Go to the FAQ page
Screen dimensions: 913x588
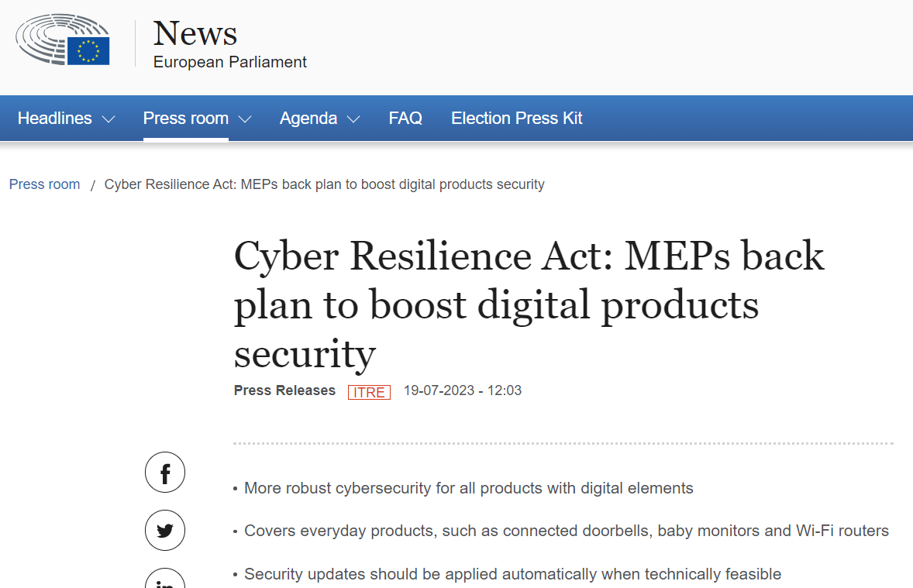pyautogui.click(x=405, y=119)
